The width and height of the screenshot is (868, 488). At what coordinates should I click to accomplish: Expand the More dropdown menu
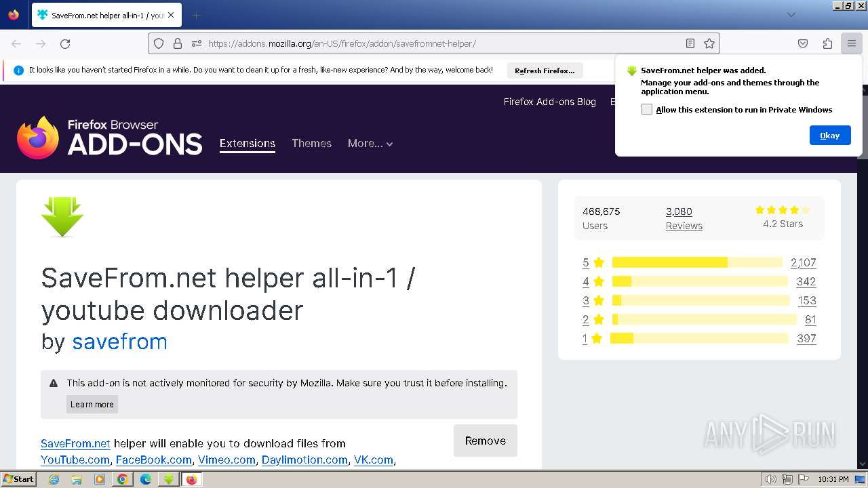[x=370, y=143]
